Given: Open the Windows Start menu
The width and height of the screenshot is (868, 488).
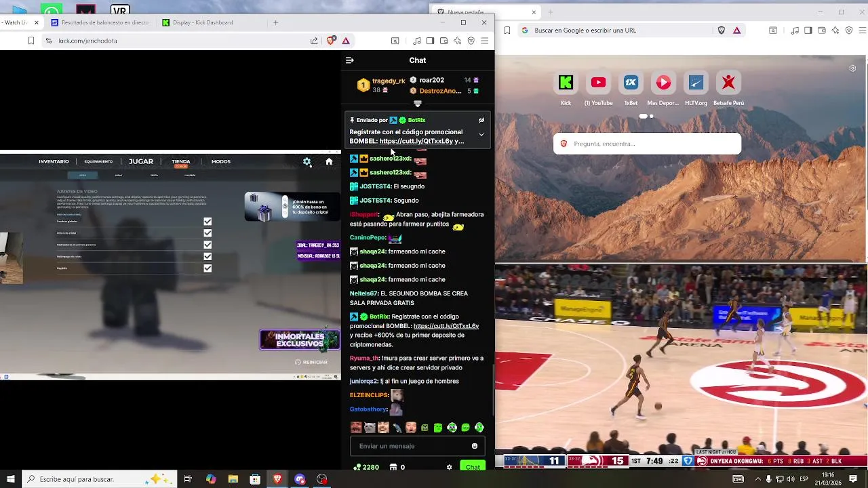Looking at the screenshot, I should (10, 479).
